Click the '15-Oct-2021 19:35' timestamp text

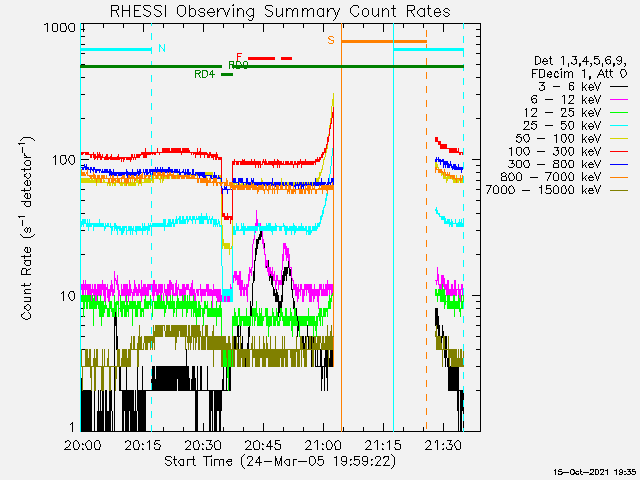click(595, 472)
